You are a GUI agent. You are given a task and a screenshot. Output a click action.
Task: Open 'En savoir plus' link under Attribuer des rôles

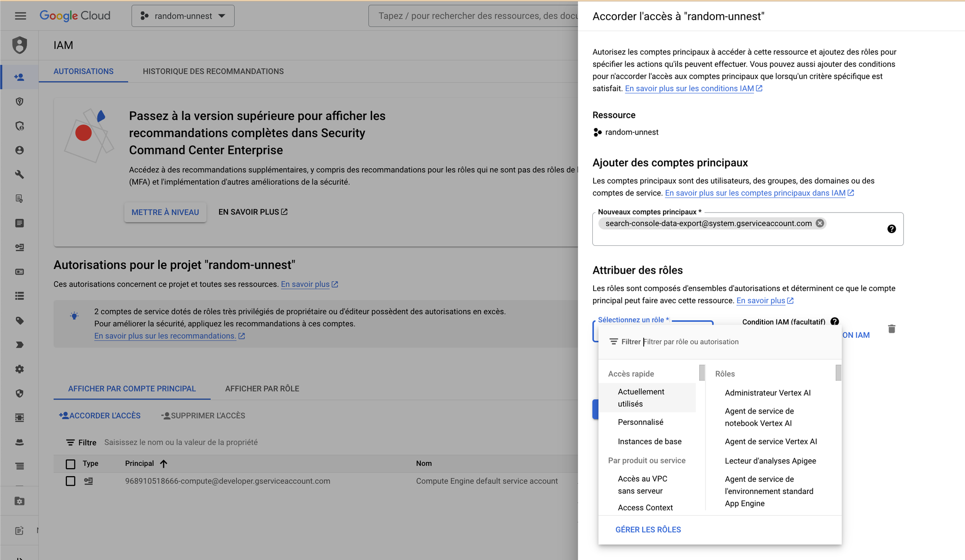pyautogui.click(x=765, y=300)
